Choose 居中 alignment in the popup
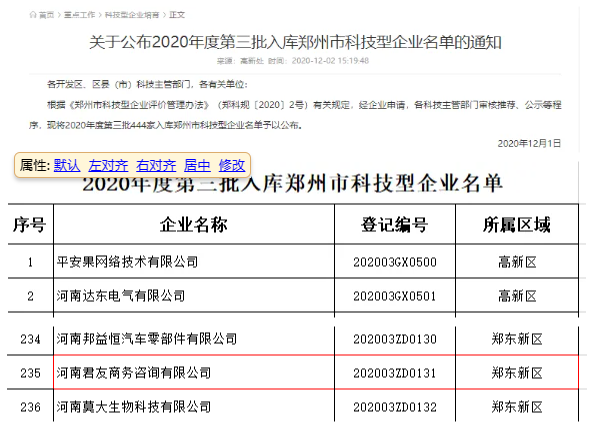 pyautogui.click(x=197, y=165)
